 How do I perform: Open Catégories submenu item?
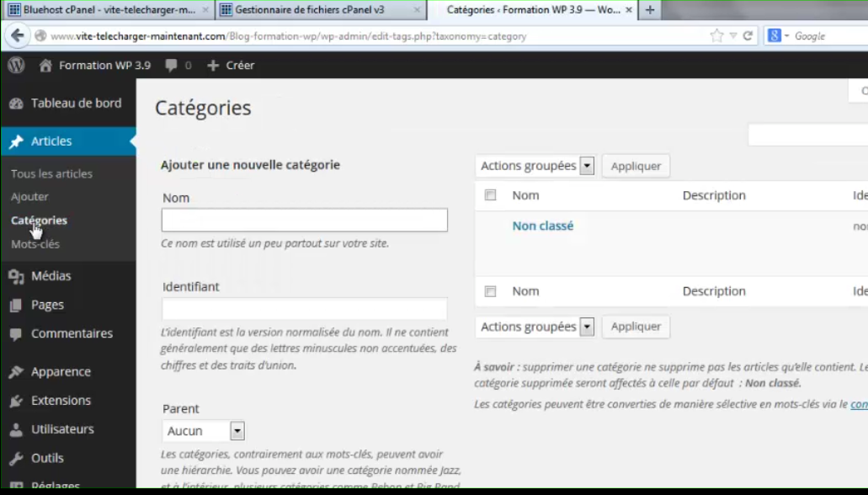[x=39, y=221]
